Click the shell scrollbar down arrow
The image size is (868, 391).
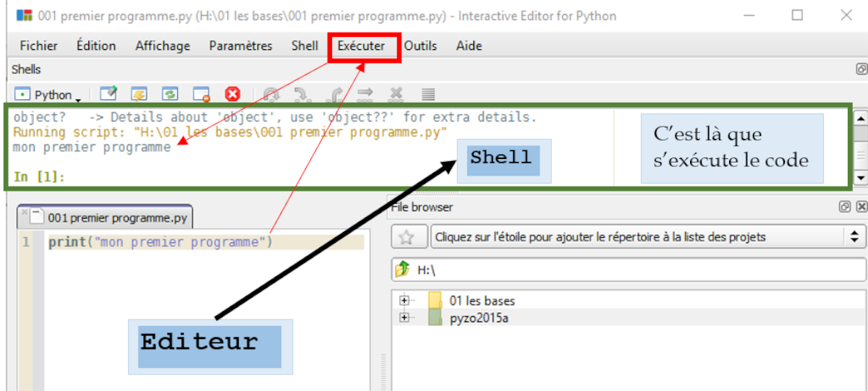[860, 177]
